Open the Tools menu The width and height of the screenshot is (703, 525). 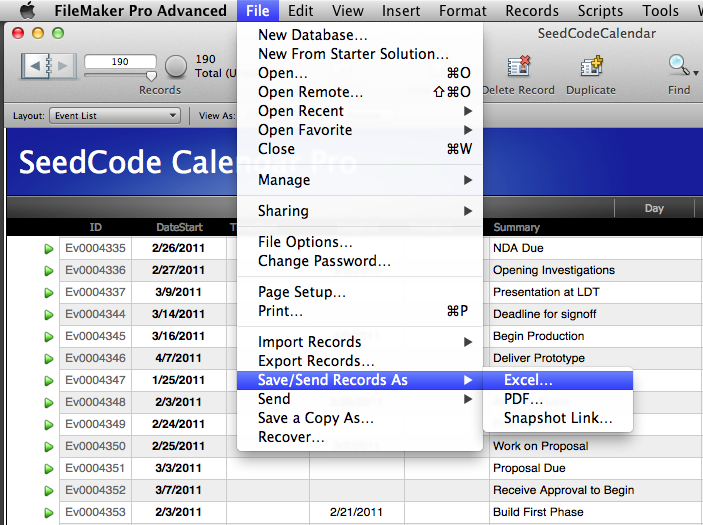pos(660,10)
